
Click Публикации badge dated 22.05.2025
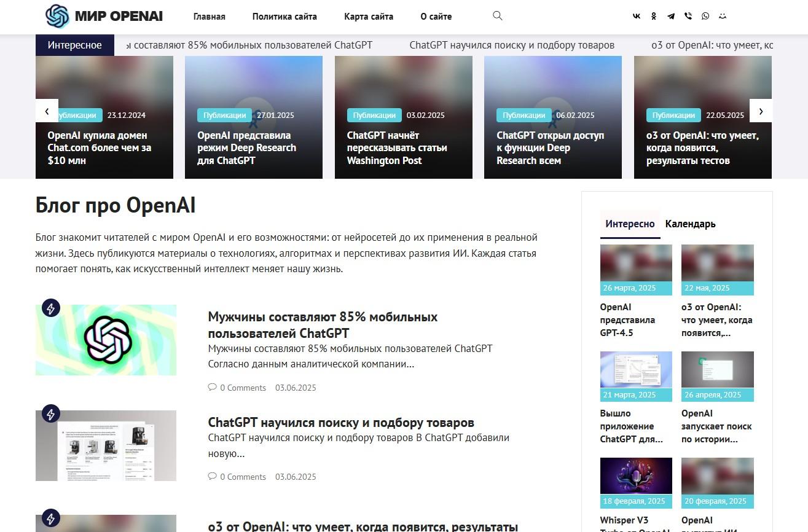tap(673, 115)
